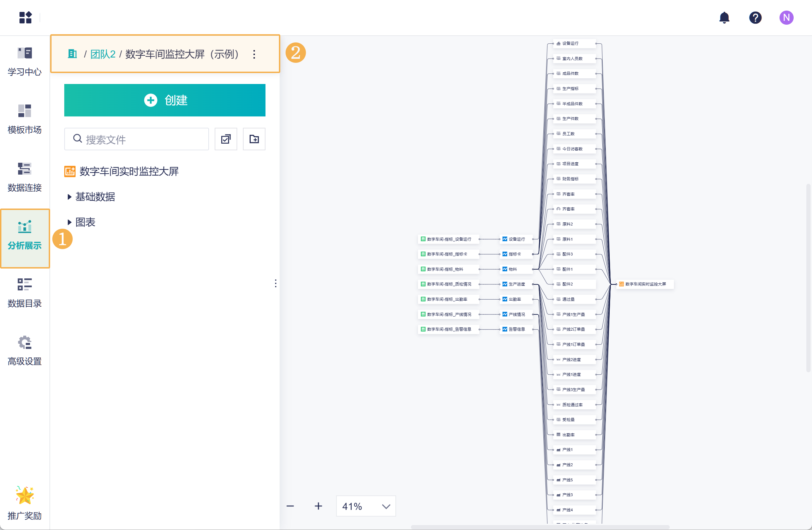Switch to 分析展示 sidebar tab
812x530 pixels.
[25, 235]
